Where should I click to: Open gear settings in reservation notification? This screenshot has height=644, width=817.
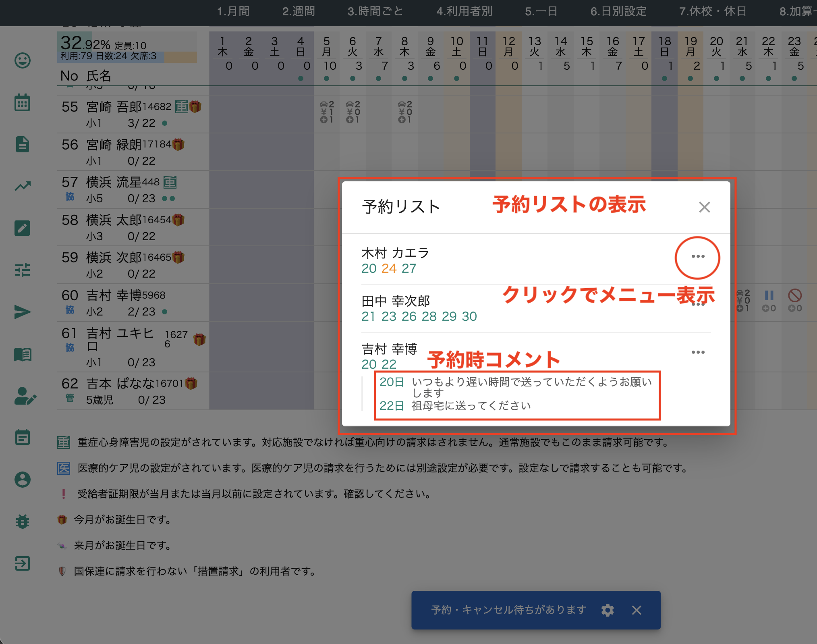coord(608,610)
